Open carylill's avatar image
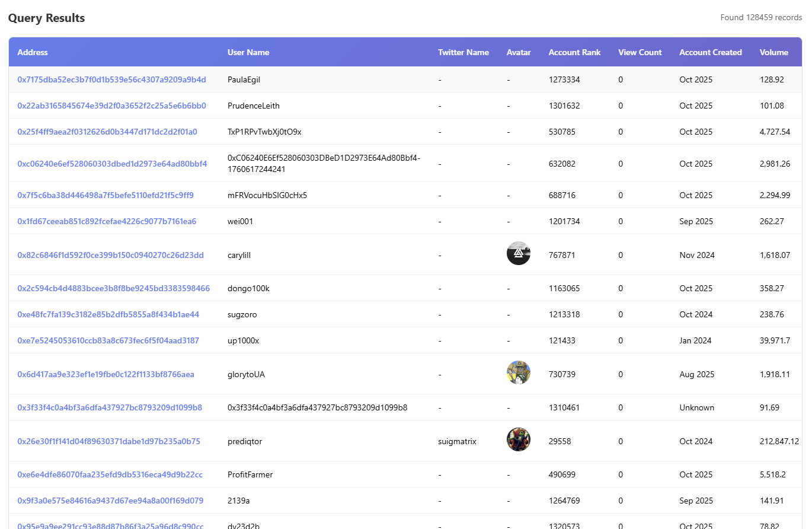The width and height of the screenshot is (812, 529). point(518,253)
